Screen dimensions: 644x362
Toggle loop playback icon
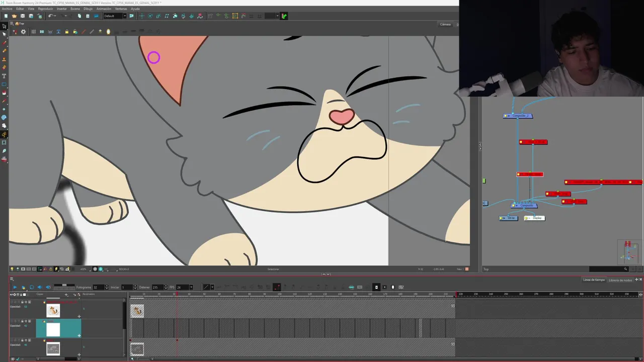pyautogui.click(x=32, y=287)
